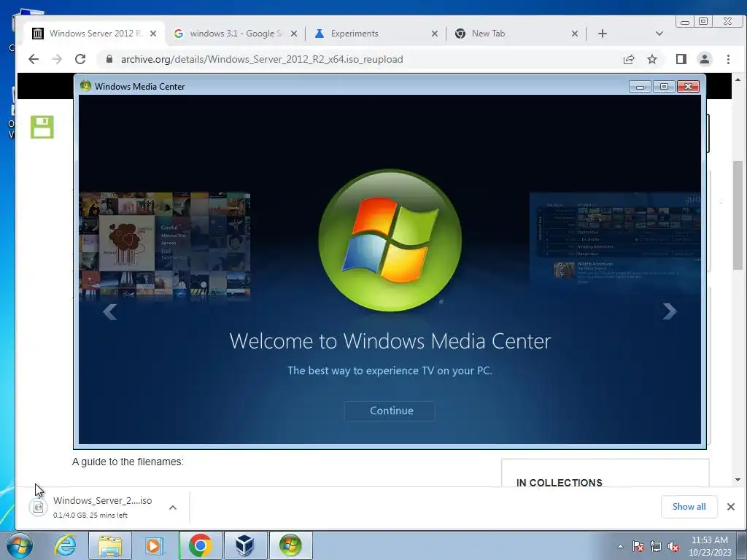Close the windows 3.1 Google tab

(294, 34)
